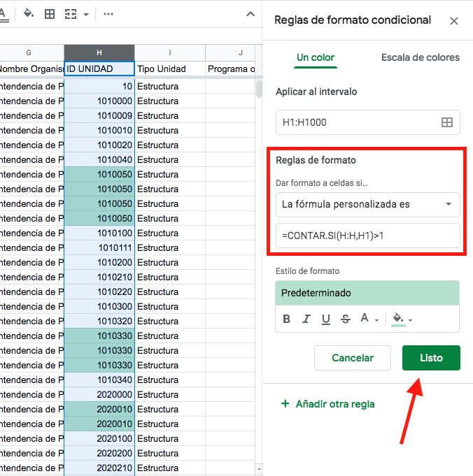Toggle underline in format style

(x=326, y=319)
